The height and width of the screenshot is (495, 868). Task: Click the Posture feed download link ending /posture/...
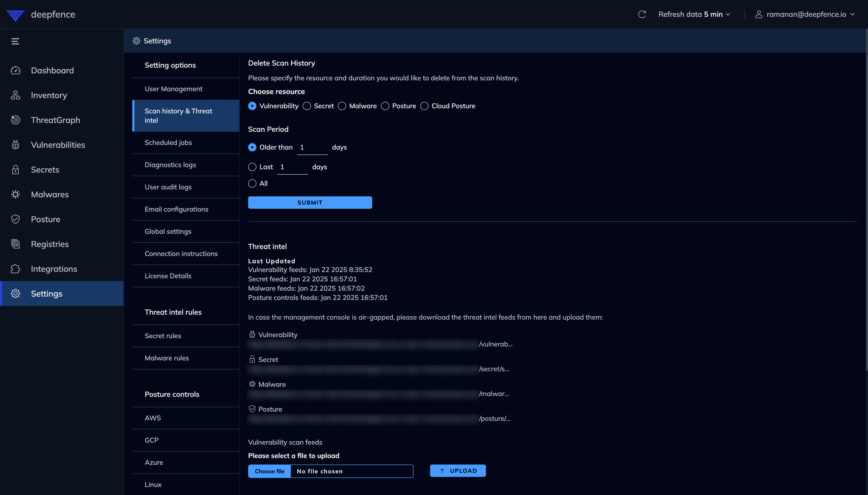pos(379,419)
